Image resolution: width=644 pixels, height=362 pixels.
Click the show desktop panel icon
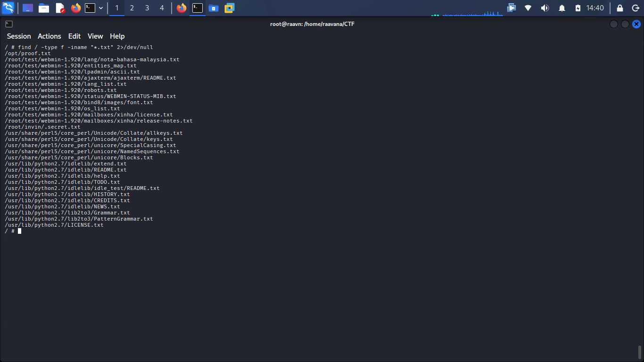[x=28, y=8]
